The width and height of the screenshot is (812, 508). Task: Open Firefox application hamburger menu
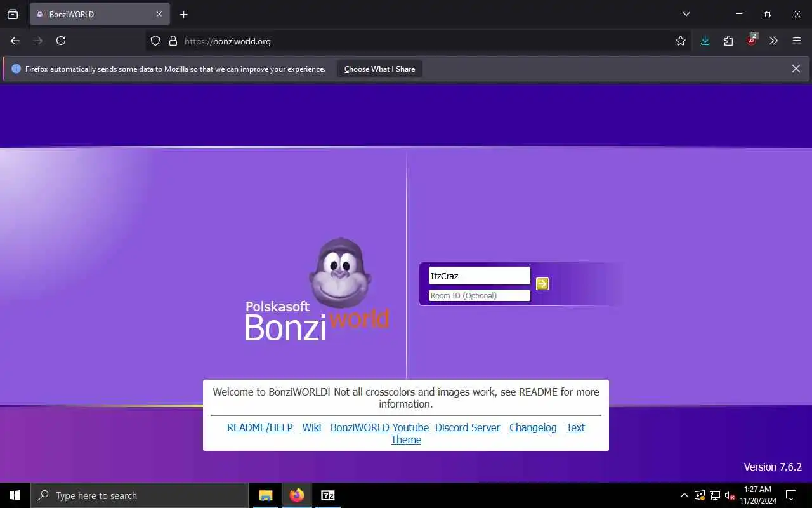tap(797, 41)
